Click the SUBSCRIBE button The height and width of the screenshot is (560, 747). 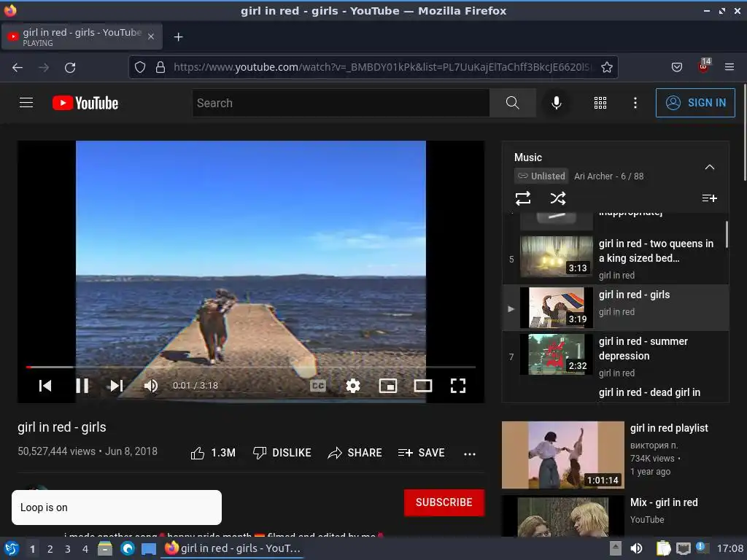(444, 502)
